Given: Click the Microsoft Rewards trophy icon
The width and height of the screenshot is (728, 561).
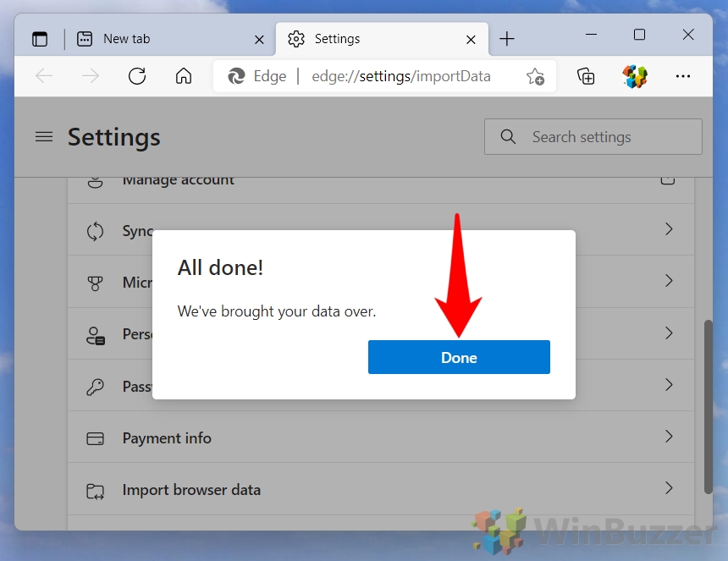Looking at the screenshot, I should pyautogui.click(x=95, y=283).
